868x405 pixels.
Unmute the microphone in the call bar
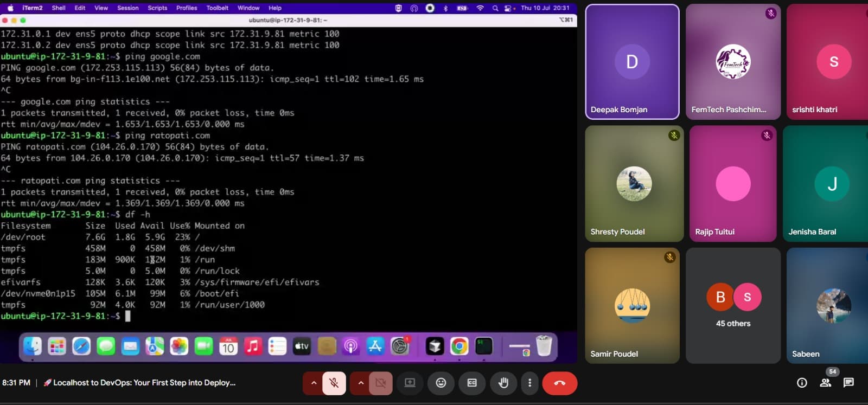point(334,383)
